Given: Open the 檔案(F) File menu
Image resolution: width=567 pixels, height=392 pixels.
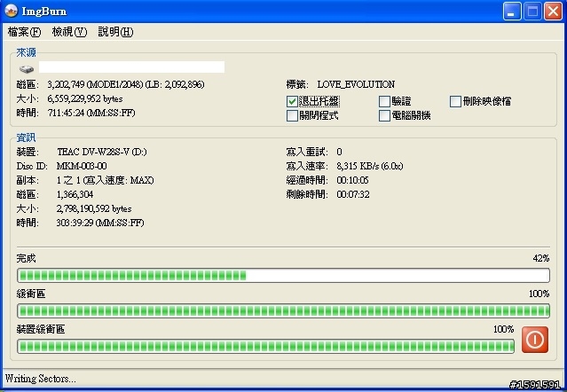Looking at the screenshot, I should coord(24,32).
